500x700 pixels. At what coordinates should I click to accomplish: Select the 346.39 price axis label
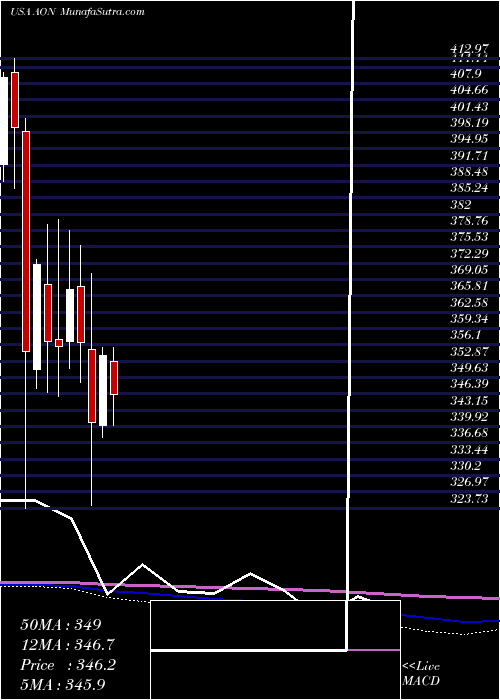pos(469,383)
